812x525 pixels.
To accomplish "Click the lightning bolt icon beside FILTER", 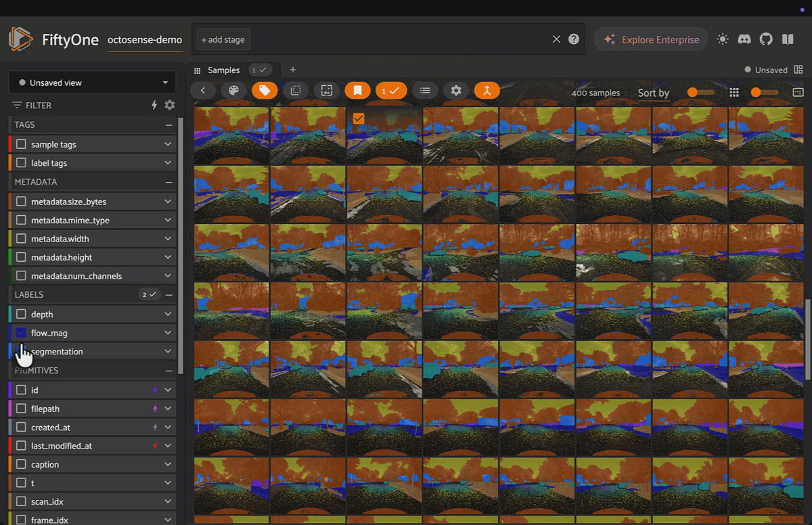I will pyautogui.click(x=154, y=105).
